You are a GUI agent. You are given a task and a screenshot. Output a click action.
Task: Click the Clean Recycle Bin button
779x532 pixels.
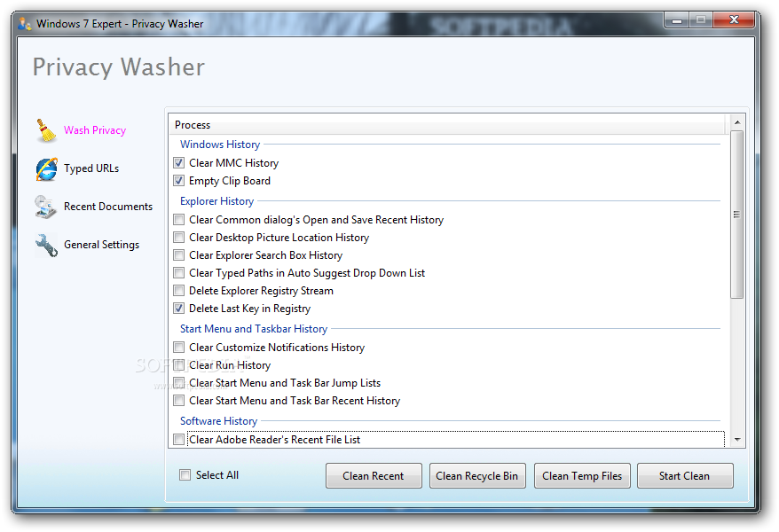(x=477, y=476)
